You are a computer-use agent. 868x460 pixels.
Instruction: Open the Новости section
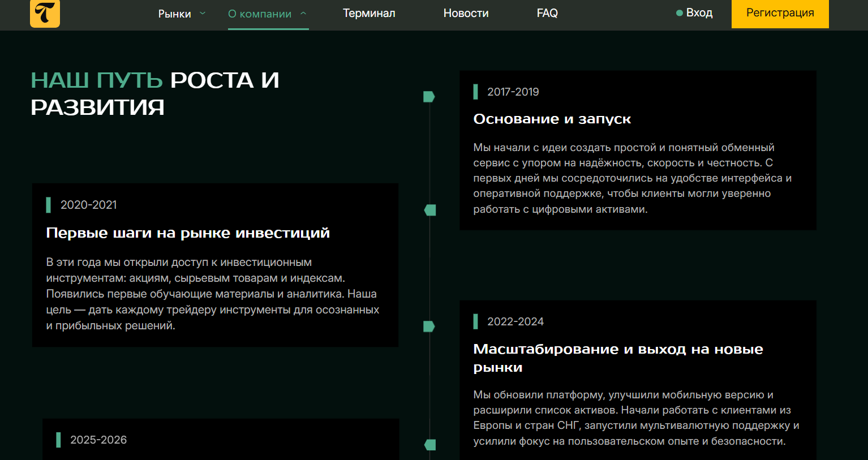(466, 13)
